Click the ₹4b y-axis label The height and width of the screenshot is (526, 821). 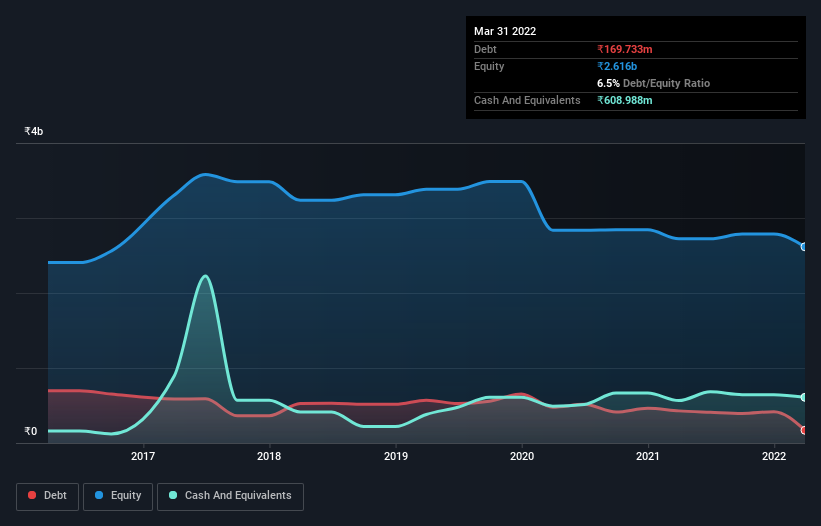[x=34, y=131]
